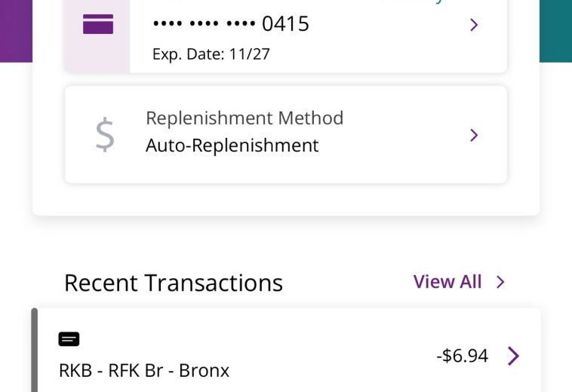This screenshot has width=572, height=392.
Task: Click the purple credit card icon
Action: pyautogui.click(x=98, y=25)
